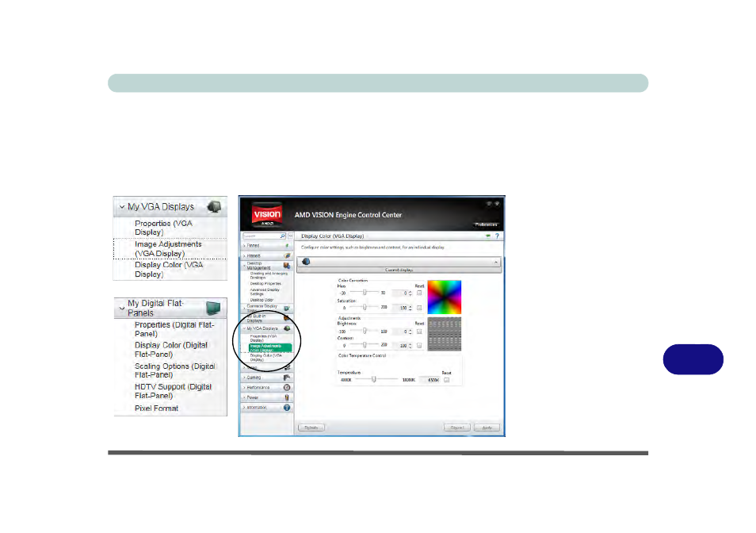Click the Hue slider handle

pos(365,293)
